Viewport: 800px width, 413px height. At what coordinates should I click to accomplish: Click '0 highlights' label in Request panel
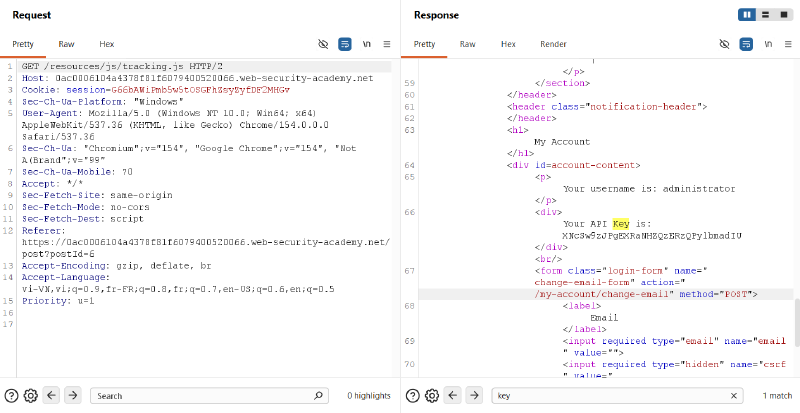pos(369,396)
